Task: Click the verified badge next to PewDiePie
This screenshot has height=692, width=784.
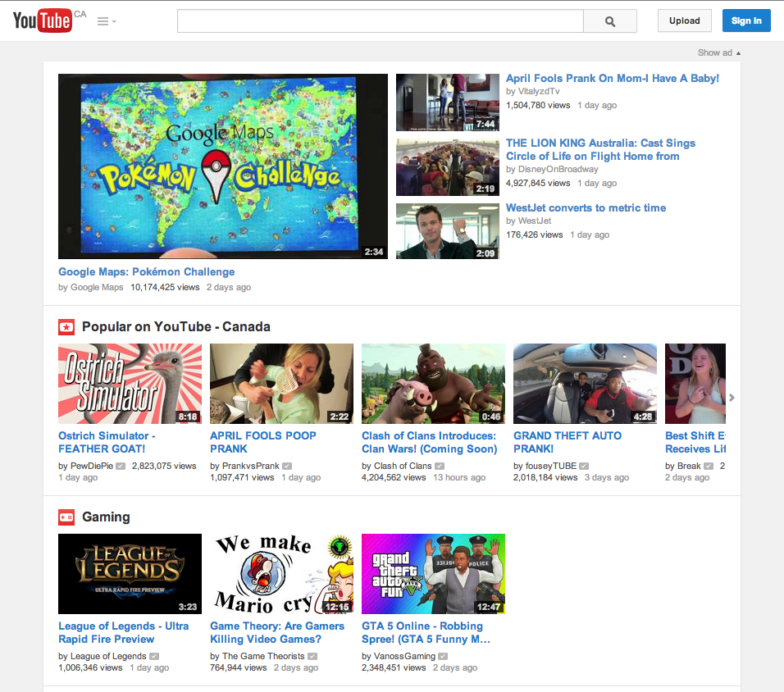Action: coord(121,466)
